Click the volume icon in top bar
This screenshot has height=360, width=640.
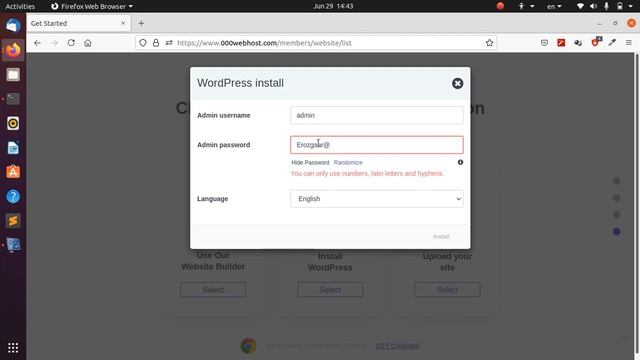[593, 6]
